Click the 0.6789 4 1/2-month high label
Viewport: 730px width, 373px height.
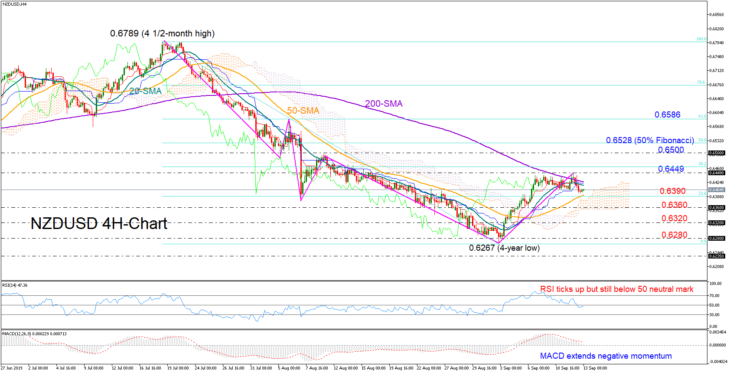click(x=162, y=34)
